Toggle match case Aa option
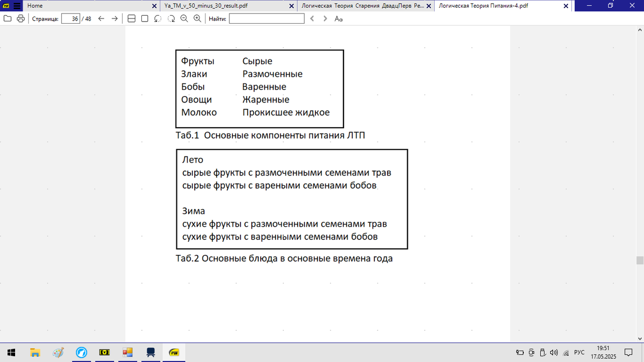The width and height of the screenshot is (644, 362). tap(339, 19)
